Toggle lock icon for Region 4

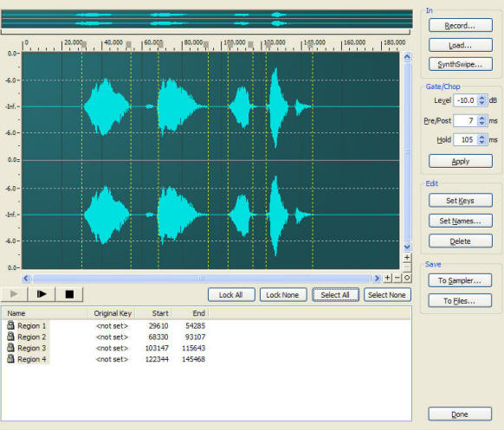11,358
